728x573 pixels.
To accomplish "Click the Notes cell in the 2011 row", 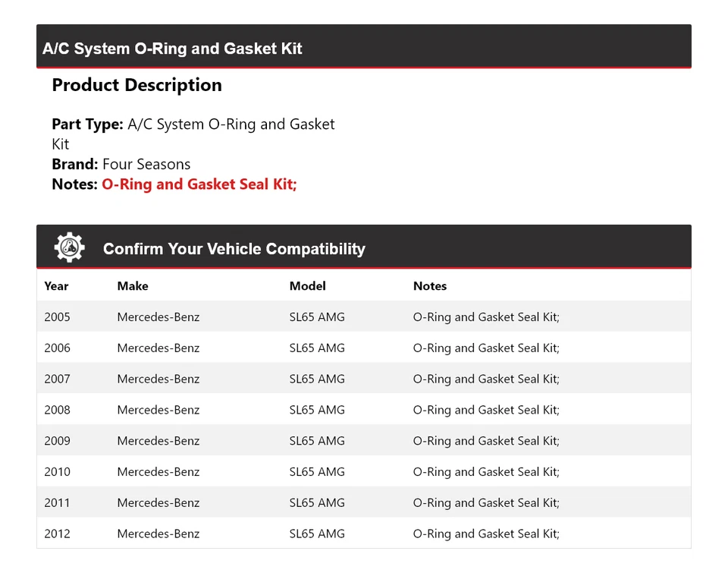I will point(486,502).
